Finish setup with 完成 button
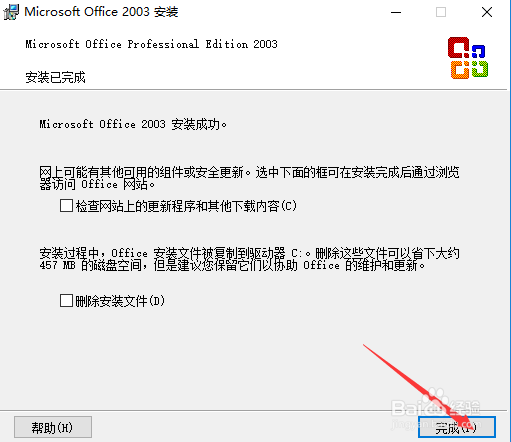 coord(457,427)
